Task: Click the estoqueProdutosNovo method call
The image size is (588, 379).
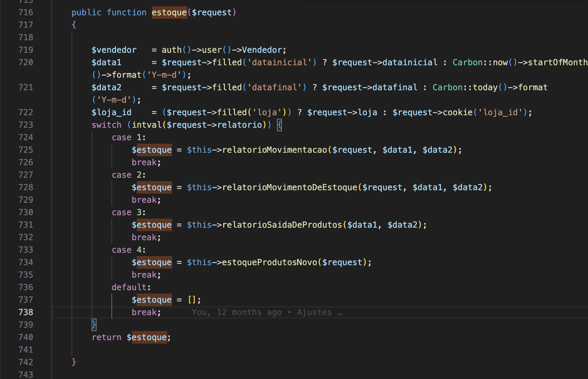Action: click(269, 262)
